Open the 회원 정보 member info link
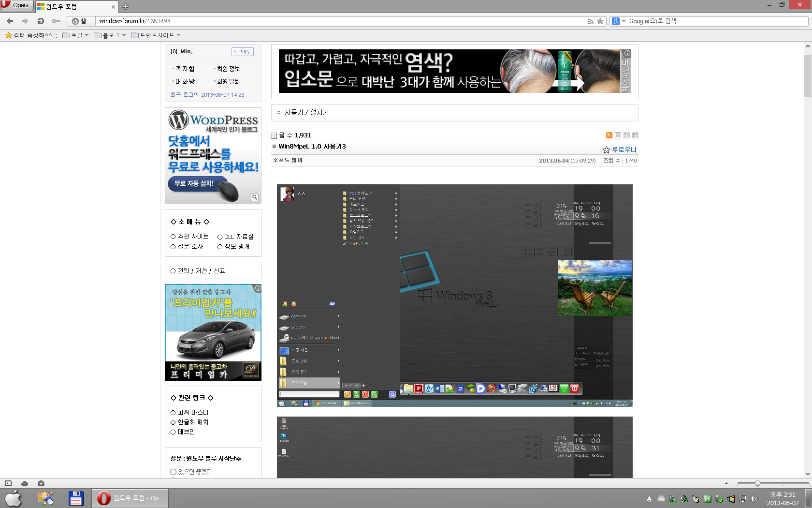 click(x=228, y=69)
